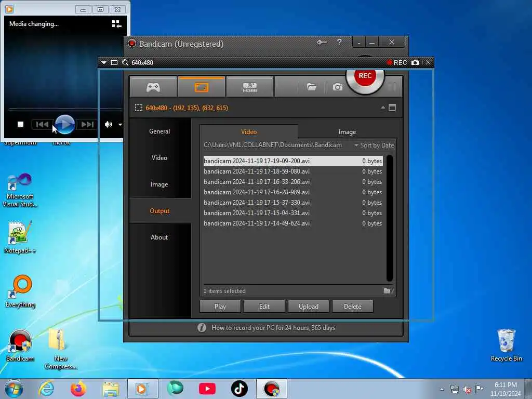Open Microsoft Visual Studio desktop shortcut
532x399 pixels.
click(20, 190)
